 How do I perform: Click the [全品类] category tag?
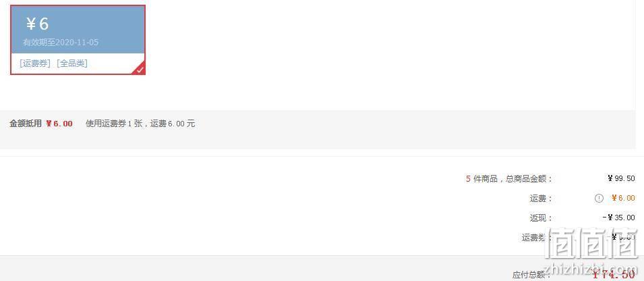click(x=72, y=63)
